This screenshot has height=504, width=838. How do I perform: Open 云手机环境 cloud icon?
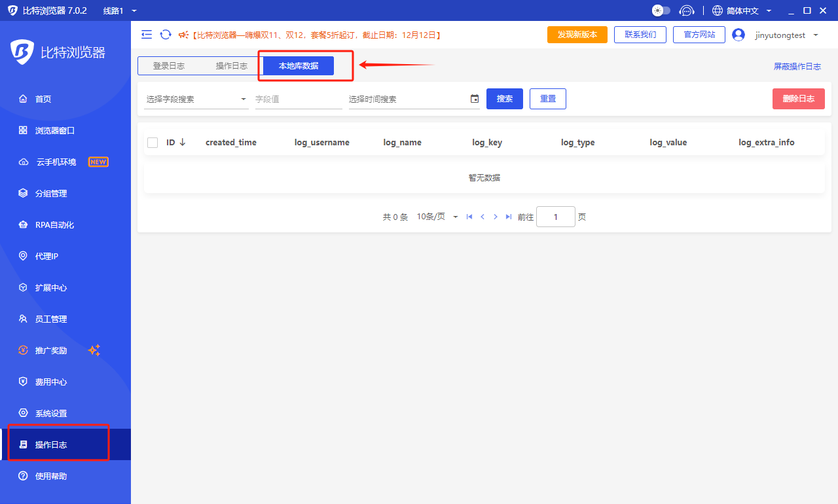click(24, 162)
